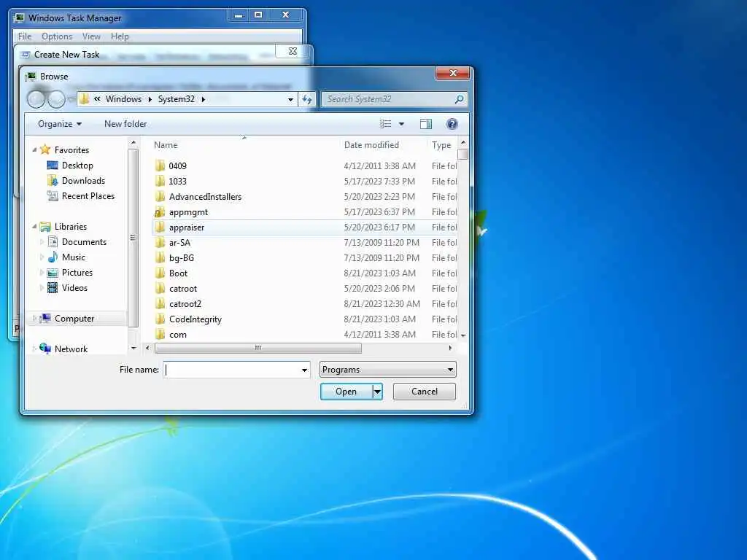747x560 pixels.
Task: Click the Documents library icon
Action: click(53, 242)
